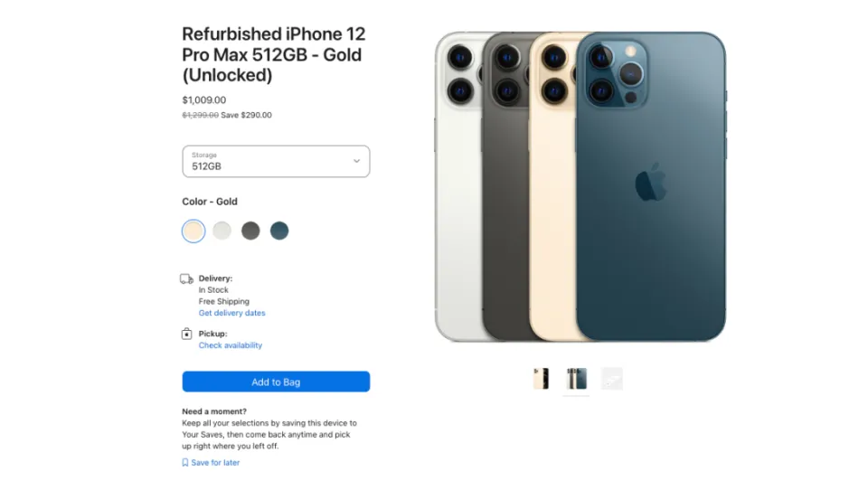Choose the Silver color option
The image size is (868, 481).
222,231
